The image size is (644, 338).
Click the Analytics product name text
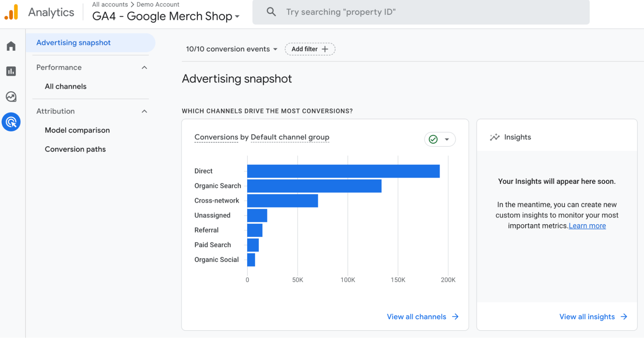click(51, 12)
